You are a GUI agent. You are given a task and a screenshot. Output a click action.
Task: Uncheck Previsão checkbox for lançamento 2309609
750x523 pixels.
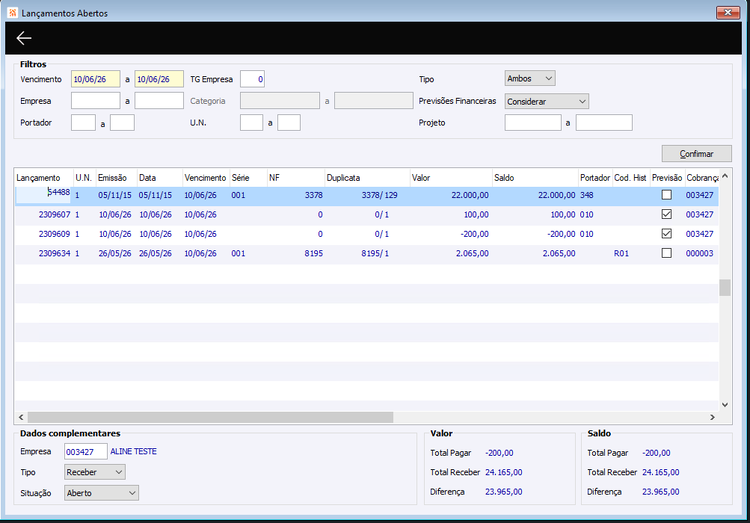pos(666,234)
